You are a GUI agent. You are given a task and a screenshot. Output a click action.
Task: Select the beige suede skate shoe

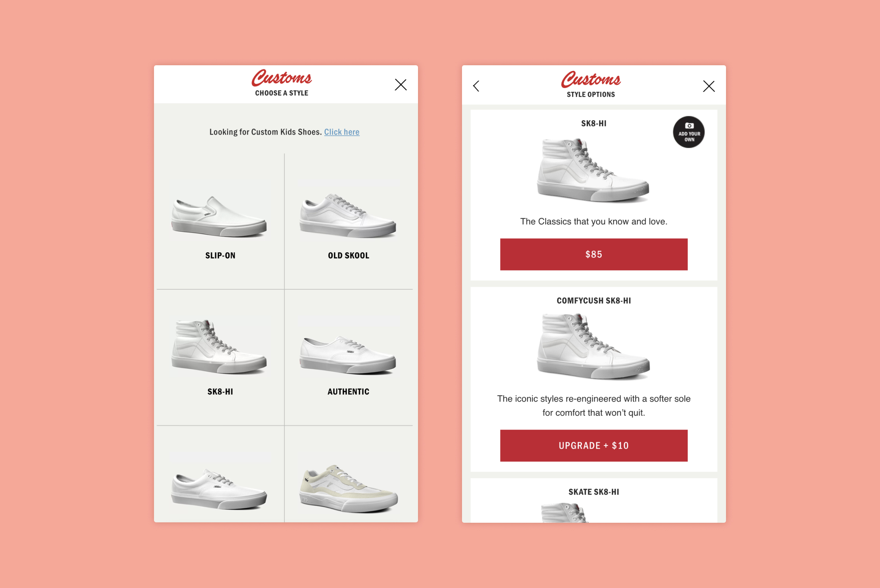[348, 489]
